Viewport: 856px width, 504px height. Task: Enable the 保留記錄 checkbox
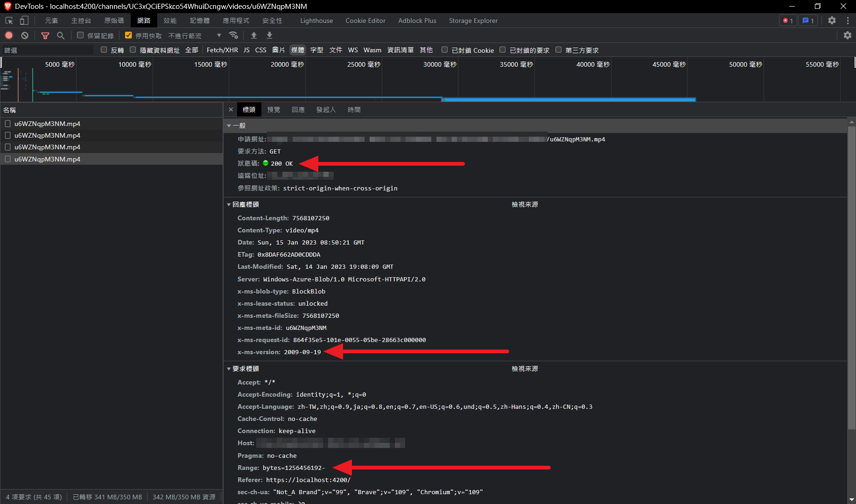[x=80, y=35]
